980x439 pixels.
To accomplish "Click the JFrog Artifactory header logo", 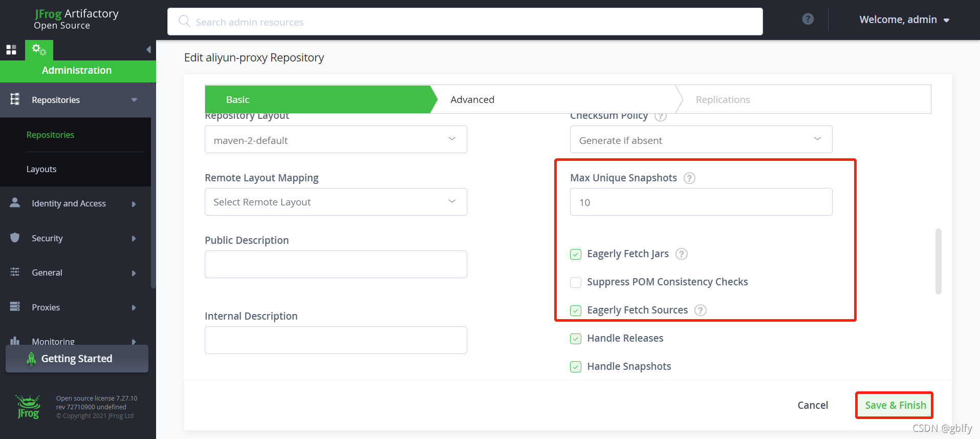I will click(x=76, y=19).
